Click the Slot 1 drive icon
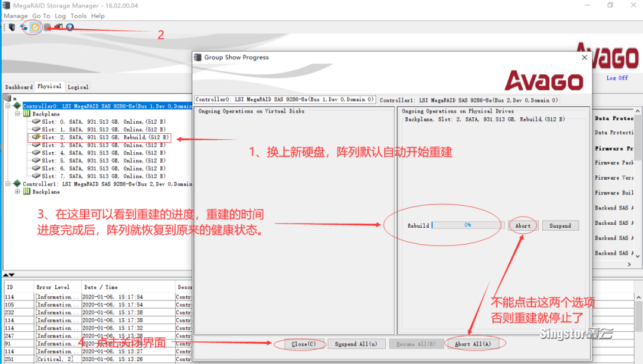Image resolution: width=643 pixels, height=364 pixels. coord(36,129)
